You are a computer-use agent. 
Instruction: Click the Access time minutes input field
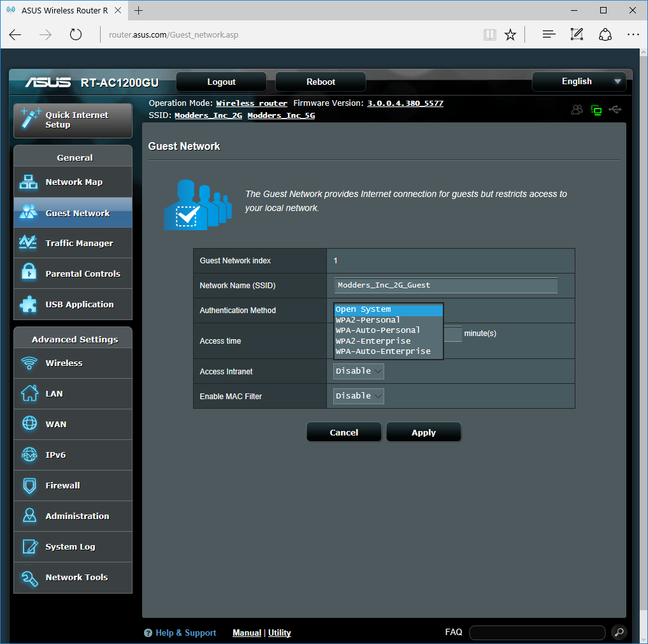click(453, 333)
